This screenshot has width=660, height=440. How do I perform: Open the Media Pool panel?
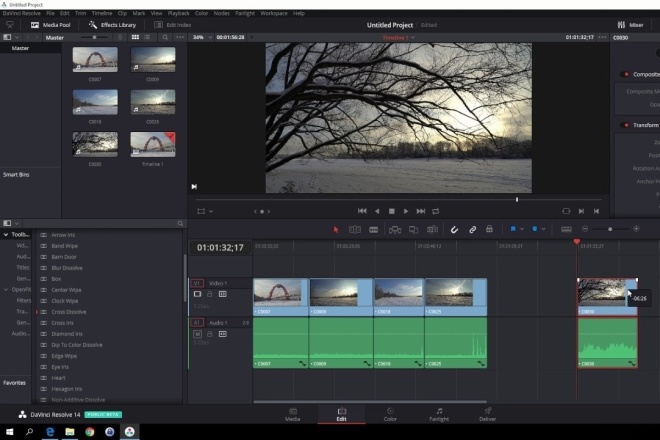point(51,25)
